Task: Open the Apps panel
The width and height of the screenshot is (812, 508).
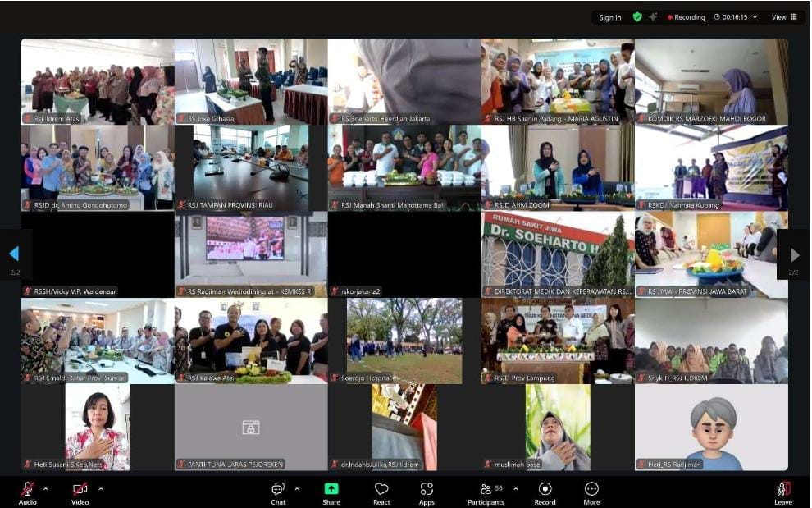Action: 427,489
